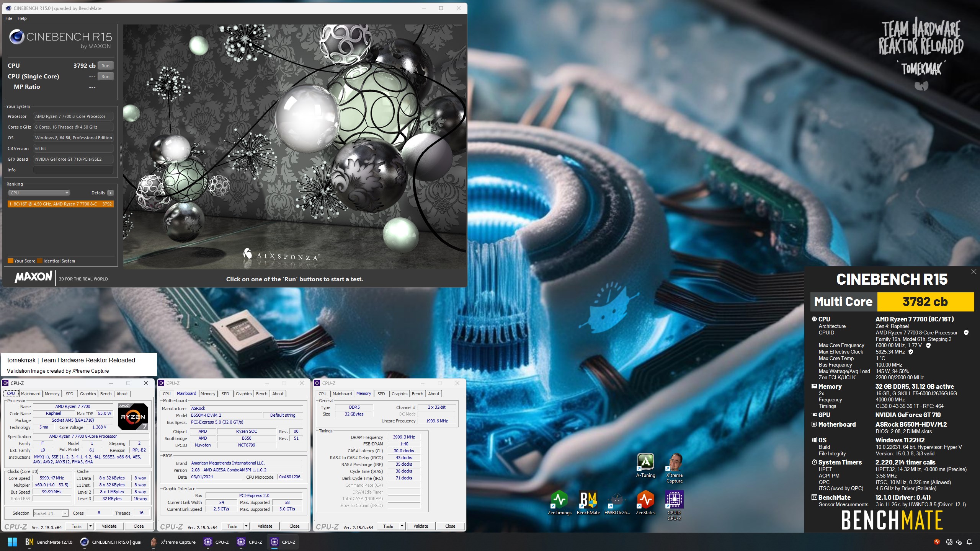
Task: Click the B650M-HDV/M.2 model field
Action: point(226,415)
